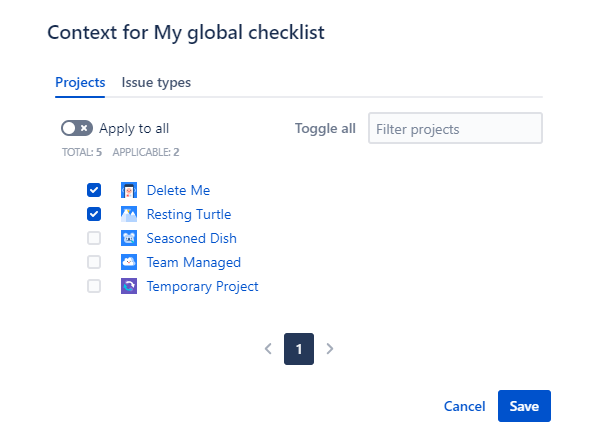Click the Seasoned Dish koala avatar icon
The width and height of the screenshot is (598, 447).
click(129, 238)
